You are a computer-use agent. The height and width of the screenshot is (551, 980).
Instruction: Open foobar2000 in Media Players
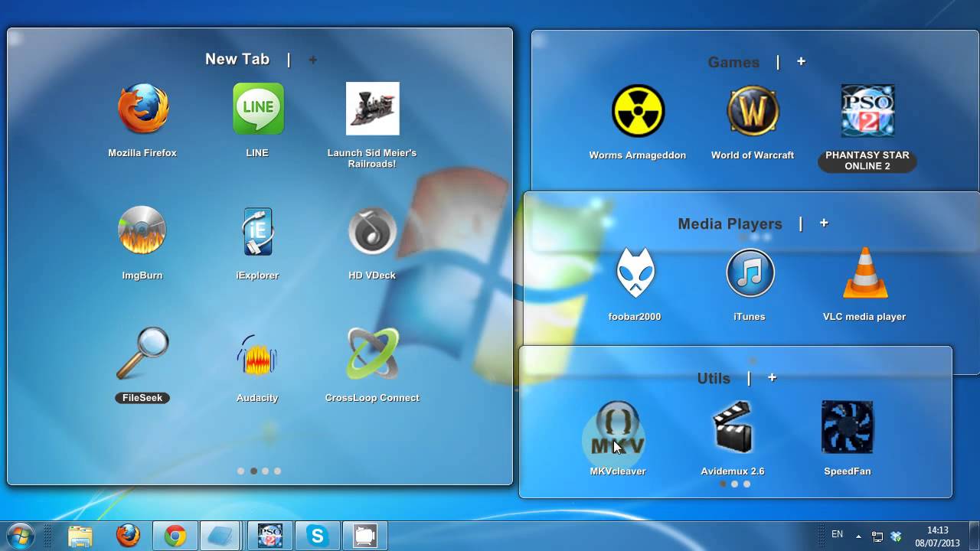[x=635, y=273]
